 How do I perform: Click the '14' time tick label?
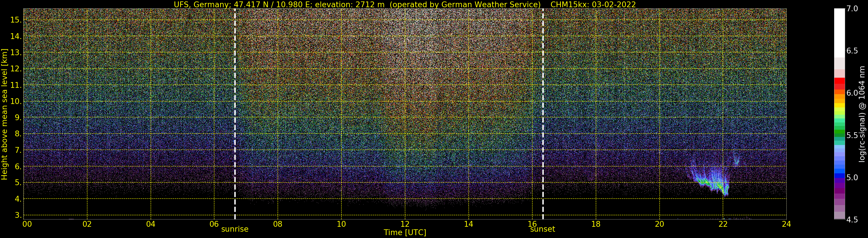click(x=469, y=224)
